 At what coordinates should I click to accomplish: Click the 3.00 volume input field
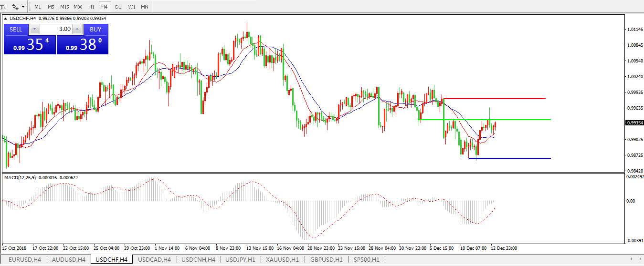tap(56, 29)
